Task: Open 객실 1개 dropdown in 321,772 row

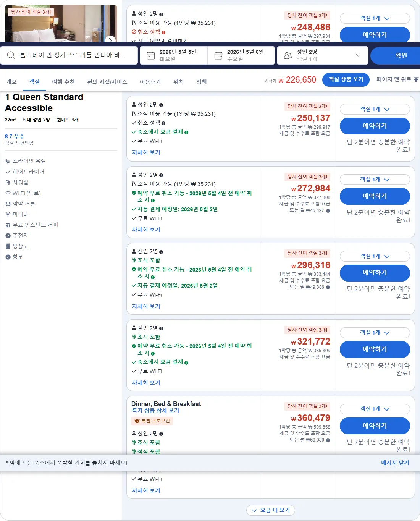Action: (x=375, y=333)
